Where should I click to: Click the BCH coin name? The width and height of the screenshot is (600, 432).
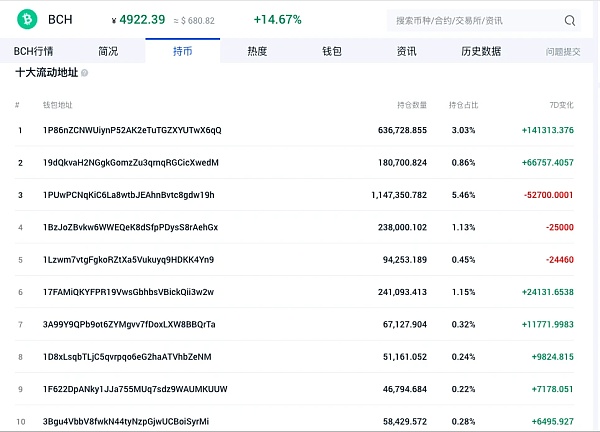[60, 20]
